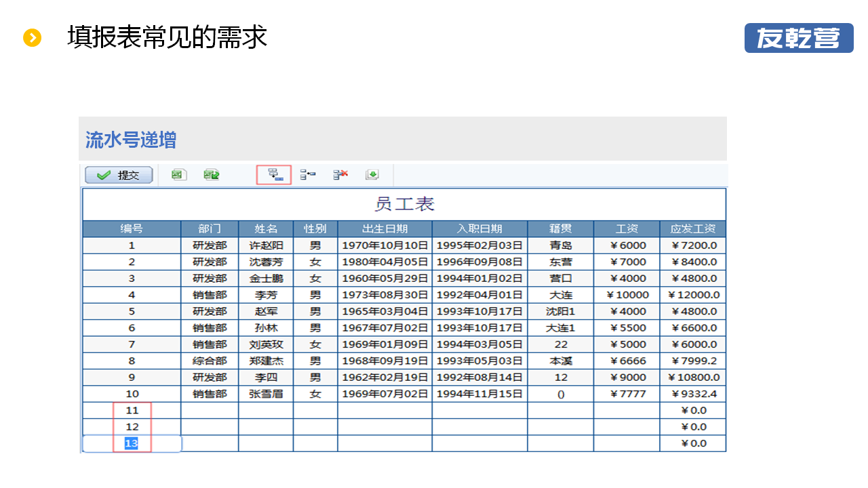Click the empty 姓名 cell in row 11
Image resolution: width=868 pixels, height=488 pixels.
click(x=266, y=410)
